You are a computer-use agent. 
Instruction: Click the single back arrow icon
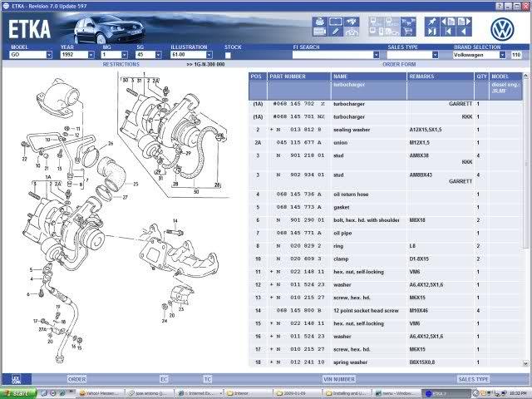tap(465, 32)
